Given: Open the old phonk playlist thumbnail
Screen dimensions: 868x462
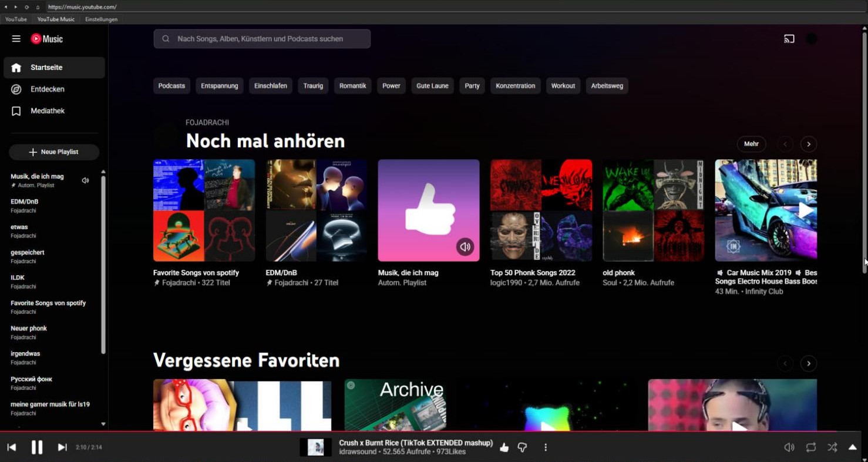Looking at the screenshot, I should click(x=654, y=210).
